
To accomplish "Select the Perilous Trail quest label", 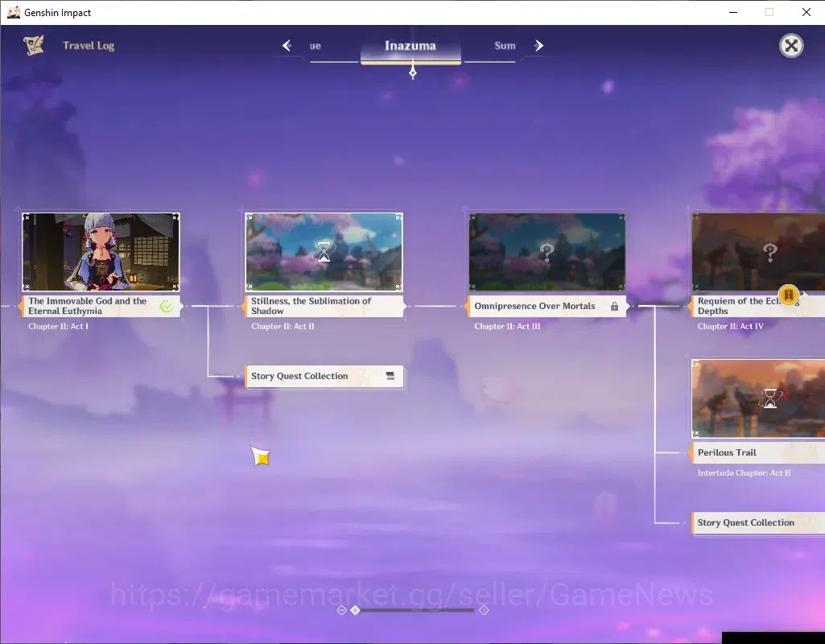I will pyautogui.click(x=757, y=452).
